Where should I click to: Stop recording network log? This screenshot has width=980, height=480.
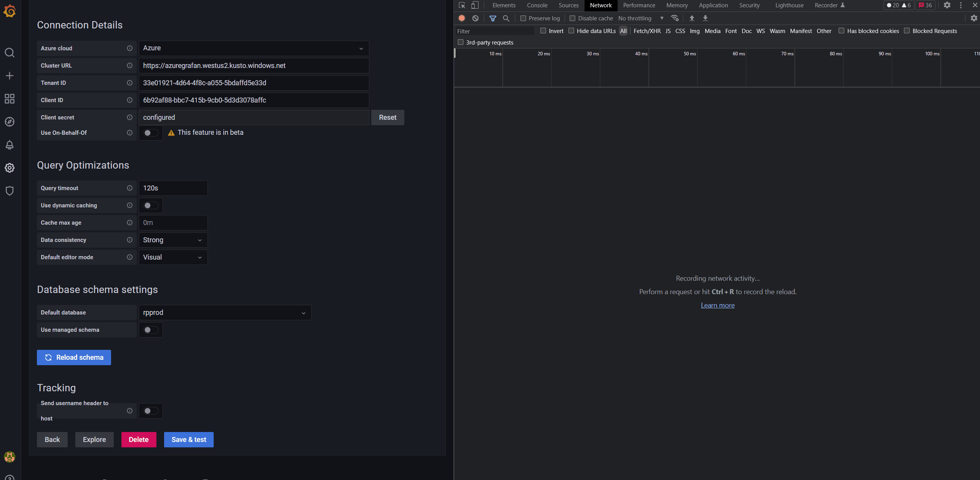462,18
